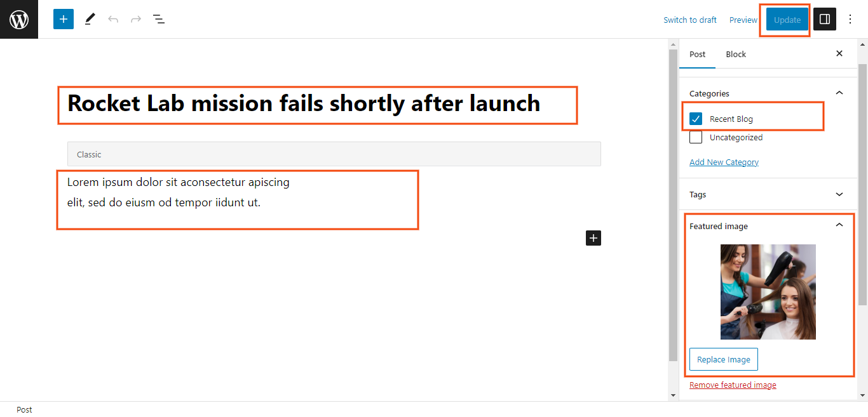The width and height of the screenshot is (868, 417).
Task: Click the Redo arrow icon
Action: (x=136, y=19)
